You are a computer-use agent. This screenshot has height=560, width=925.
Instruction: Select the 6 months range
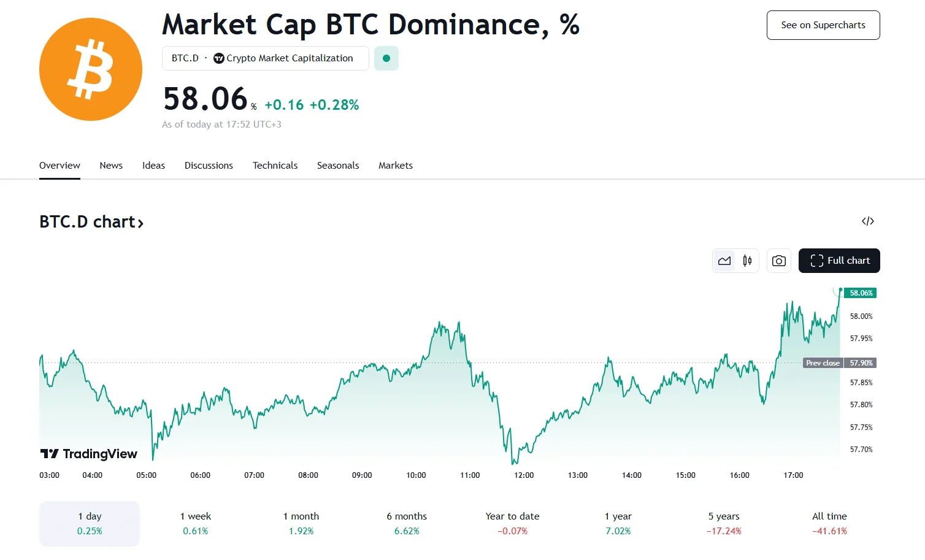407,523
